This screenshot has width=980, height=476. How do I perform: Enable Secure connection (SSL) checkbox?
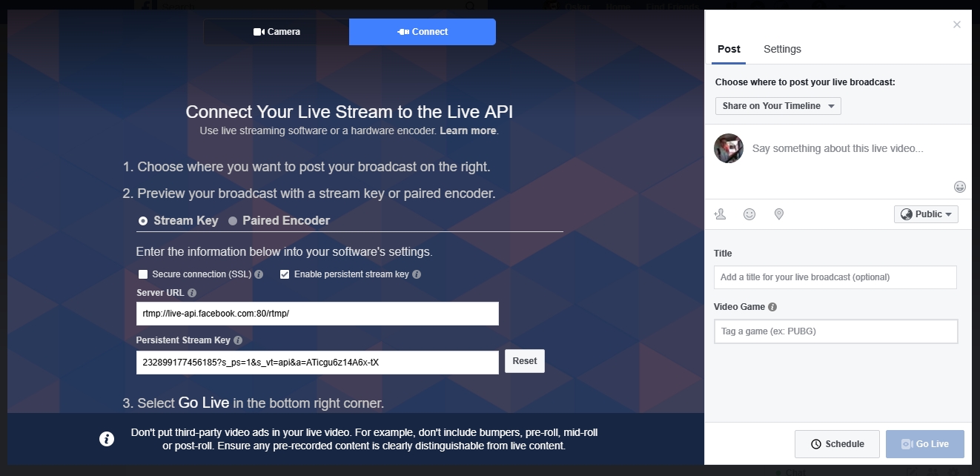click(x=143, y=274)
